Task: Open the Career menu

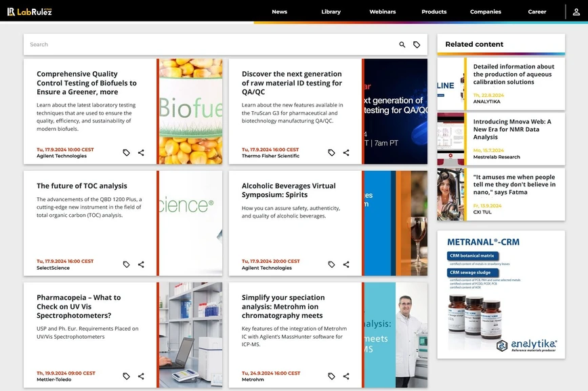Action: click(x=537, y=12)
